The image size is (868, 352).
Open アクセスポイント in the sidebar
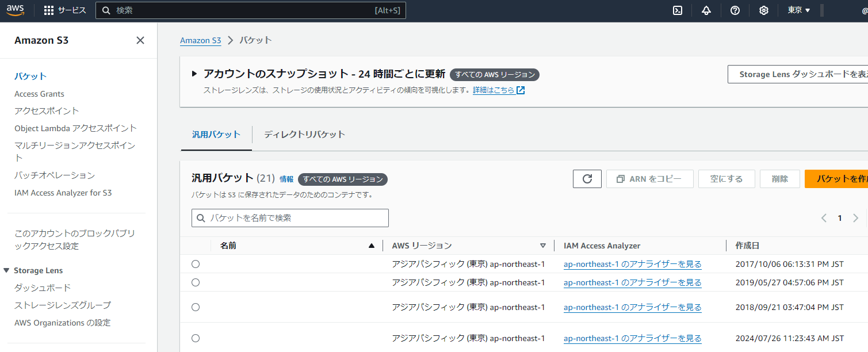tap(47, 110)
